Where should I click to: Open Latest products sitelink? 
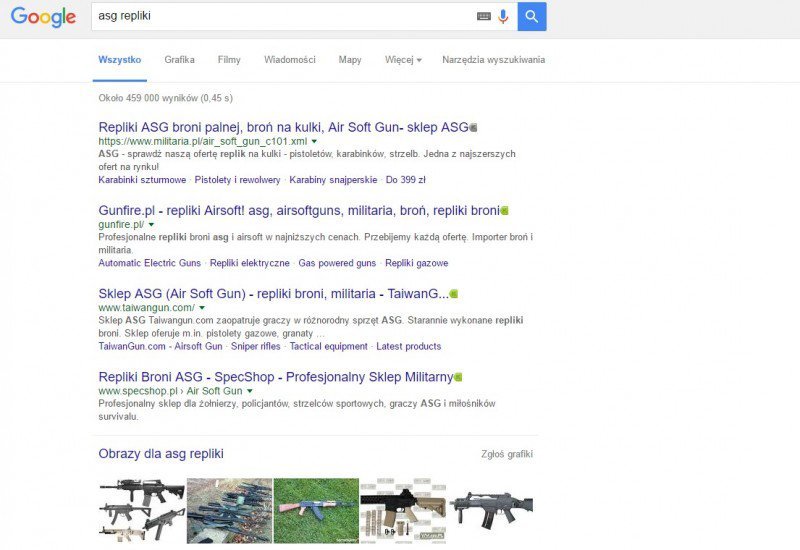[409, 346]
